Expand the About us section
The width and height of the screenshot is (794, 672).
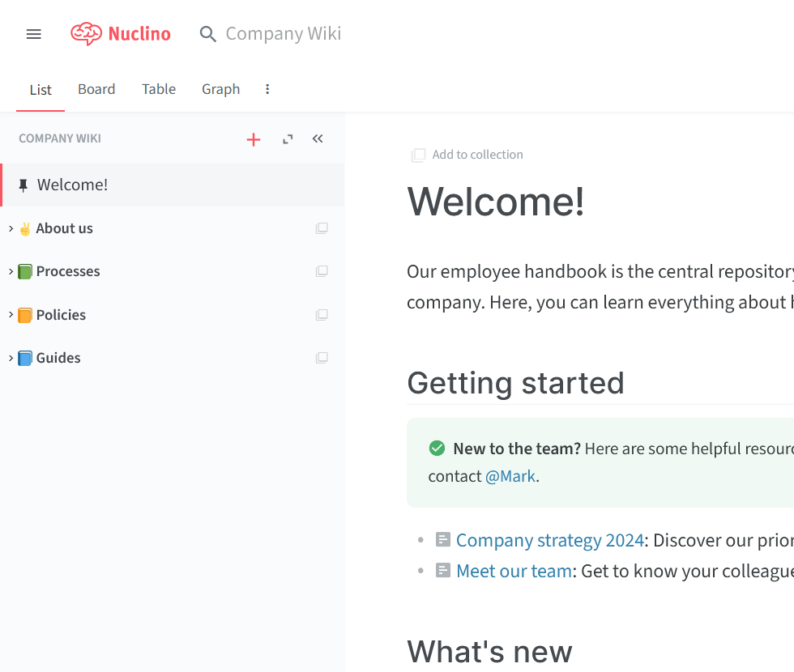(11, 228)
